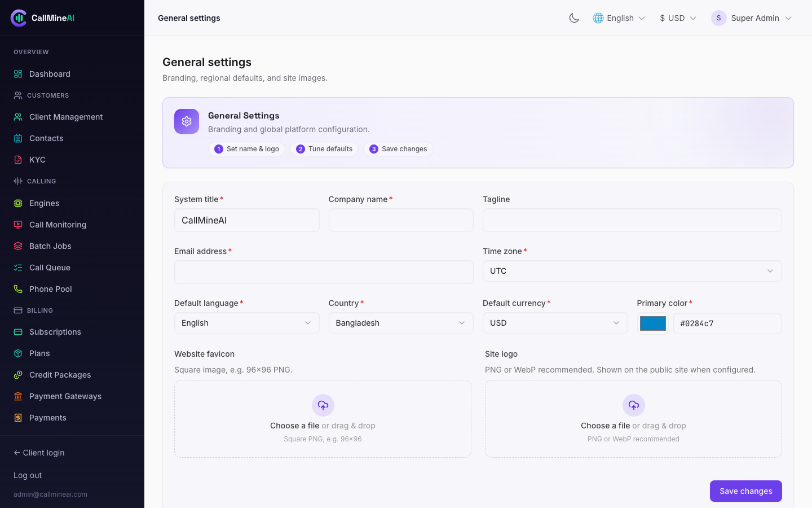Click the Engines chip icon
812x508 pixels.
(x=18, y=203)
